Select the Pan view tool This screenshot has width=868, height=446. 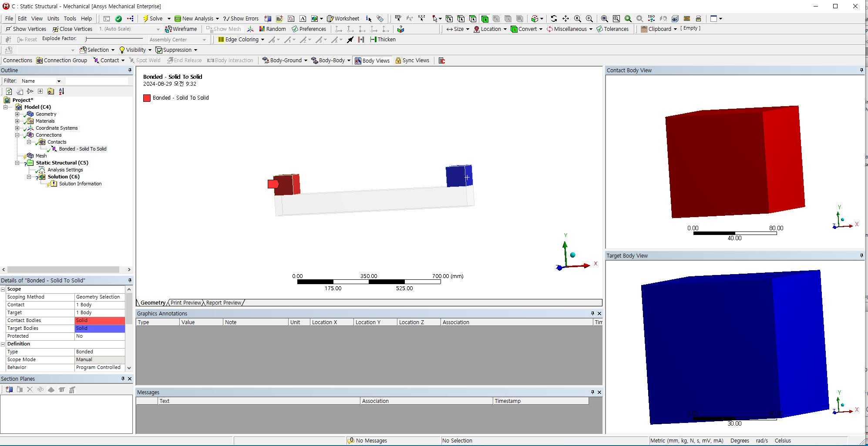coord(565,19)
